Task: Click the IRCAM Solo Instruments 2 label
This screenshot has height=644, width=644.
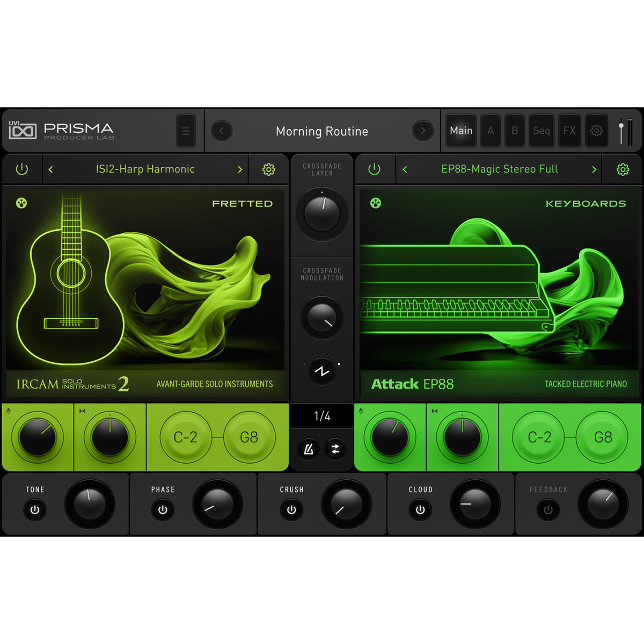Action: click(72, 384)
